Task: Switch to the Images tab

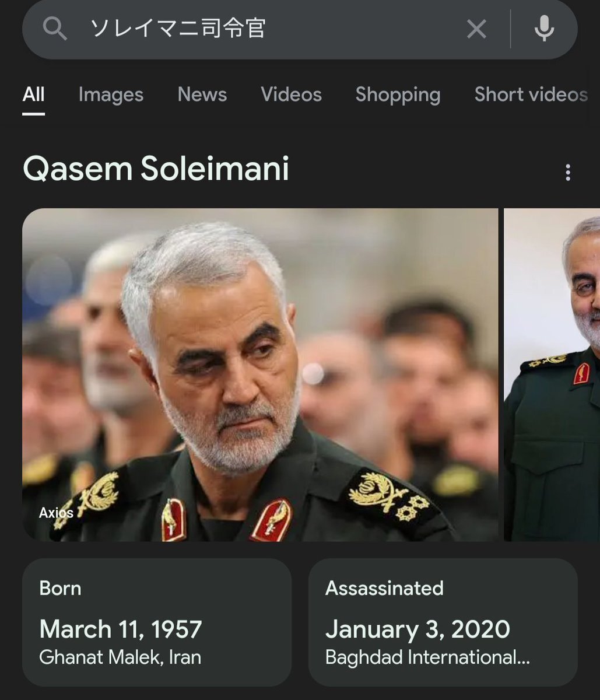Action: click(x=111, y=94)
